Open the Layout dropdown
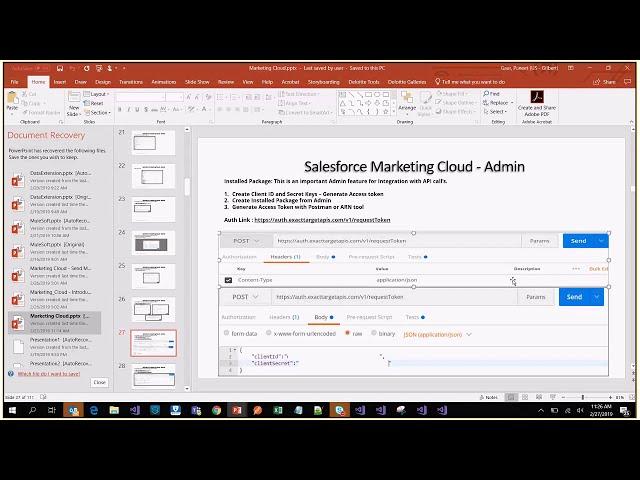Screen dimensions: 640x480 pos(97,94)
